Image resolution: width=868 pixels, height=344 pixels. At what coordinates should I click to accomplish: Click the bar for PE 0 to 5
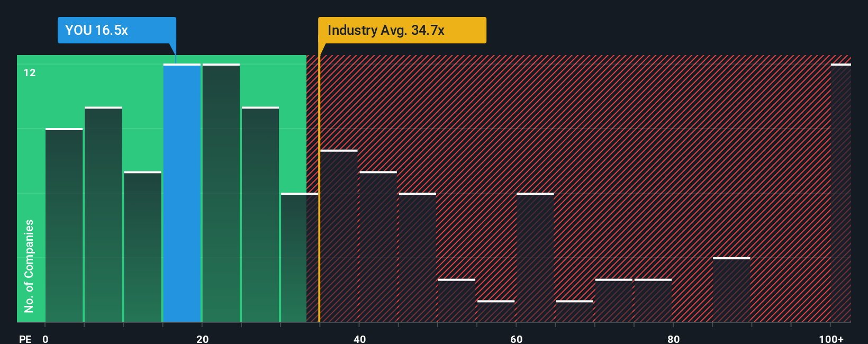tap(64, 225)
